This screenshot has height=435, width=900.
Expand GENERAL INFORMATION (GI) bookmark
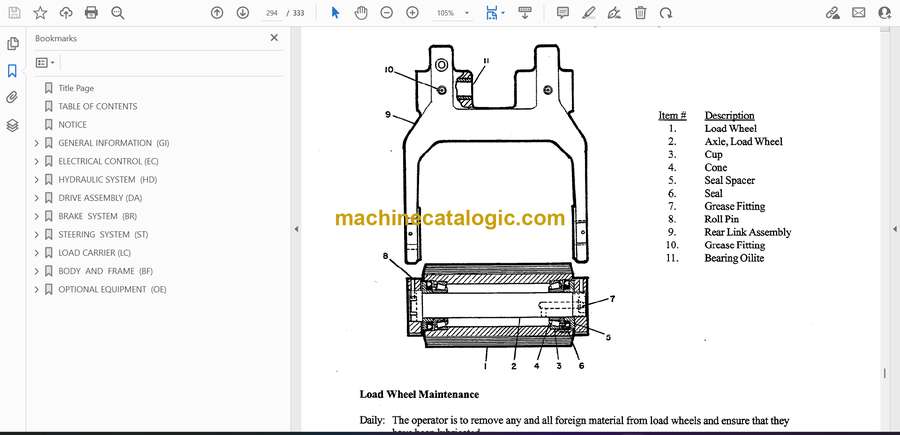point(36,143)
